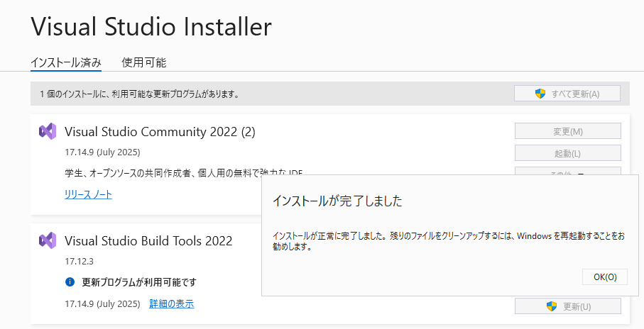Click the dialog message recommending Windows restart
Screen dimensions: 644x329
coord(449,242)
